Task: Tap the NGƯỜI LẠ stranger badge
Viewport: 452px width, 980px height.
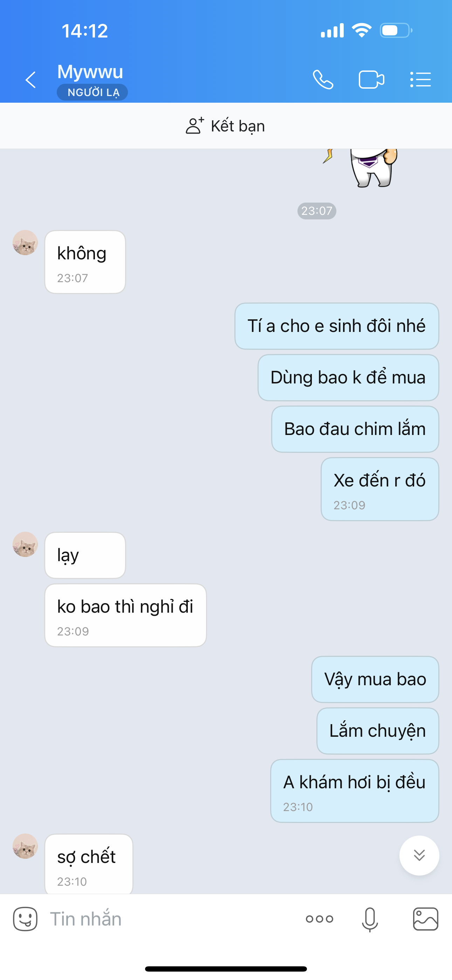Action: pyautogui.click(x=93, y=92)
